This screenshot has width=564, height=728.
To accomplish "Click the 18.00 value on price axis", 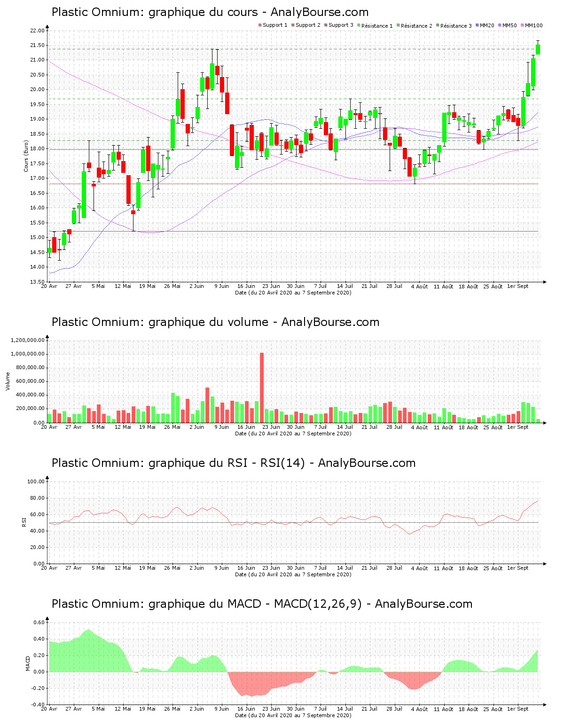I will 38,149.
